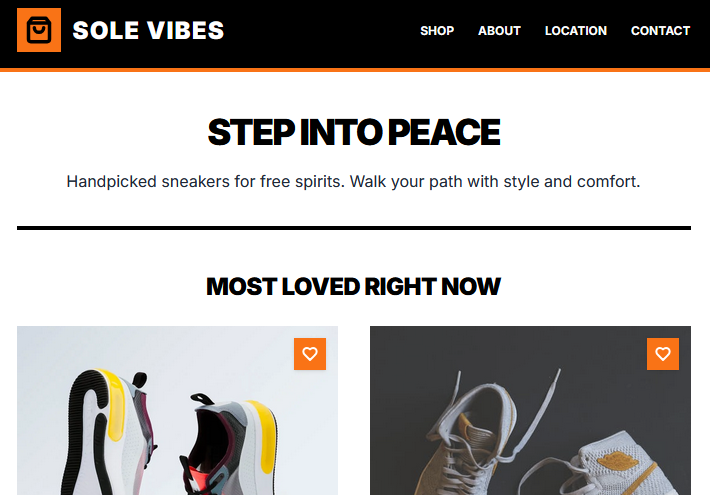The image size is (710, 495).
Task: Click the yellow heel of the left sneaker
Action: (x=112, y=405)
